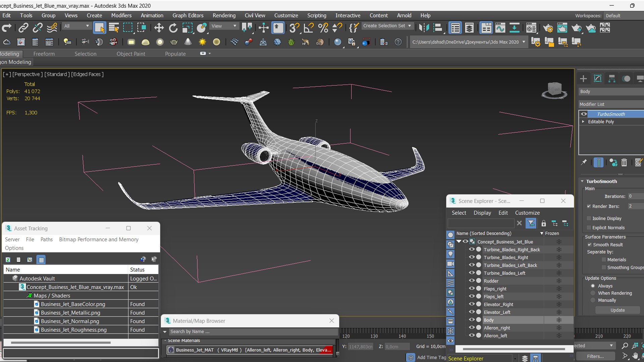The height and width of the screenshot is (362, 644).
Task: Click the Update button
Action: click(x=618, y=310)
